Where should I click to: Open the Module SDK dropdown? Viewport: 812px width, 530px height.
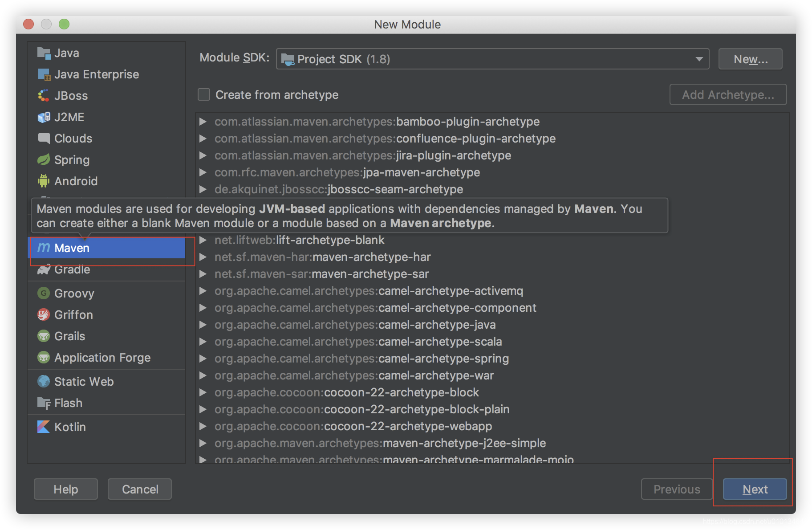pos(493,59)
